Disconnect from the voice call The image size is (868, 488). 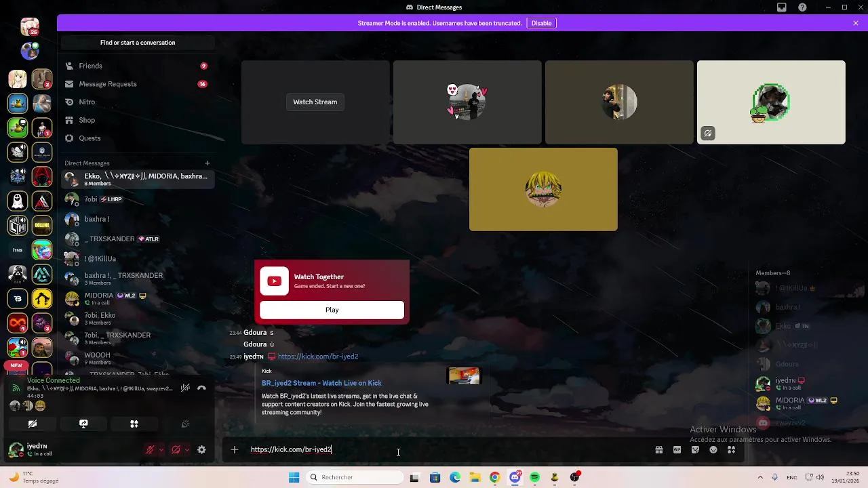coord(201,388)
